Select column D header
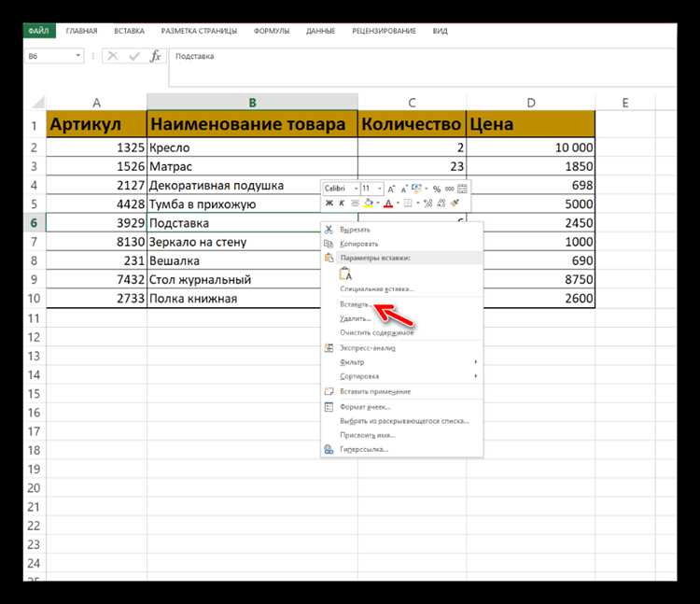The height and width of the screenshot is (604, 700). tap(531, 103)
